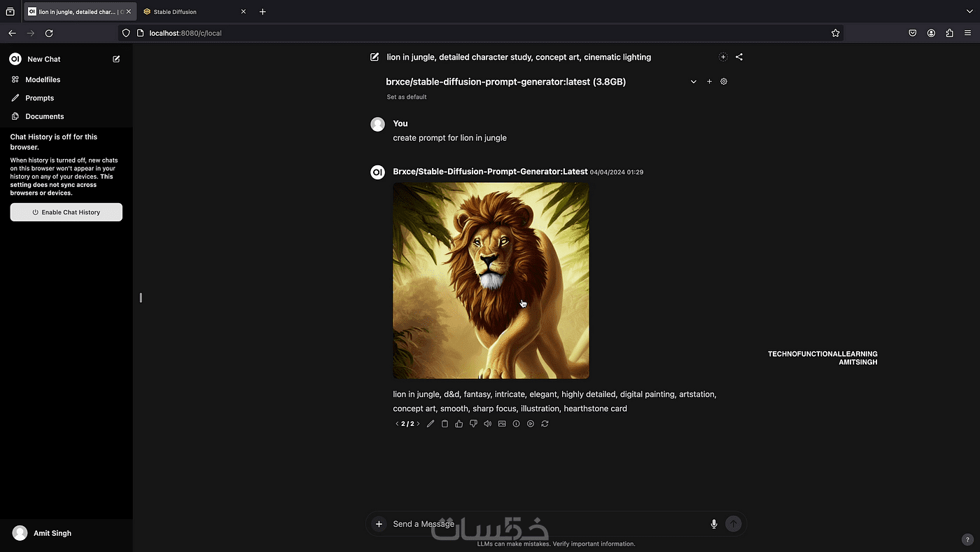Click the sidebar compose new chat icon
Viewport: 980px width, 552px height.
pyautogui.click(x=116, y=59)
